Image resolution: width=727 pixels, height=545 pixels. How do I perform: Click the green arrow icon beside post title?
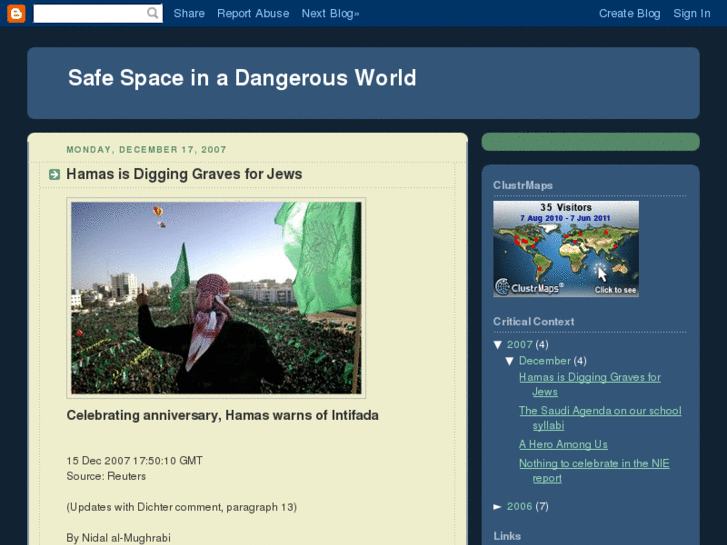click(54, 174)
